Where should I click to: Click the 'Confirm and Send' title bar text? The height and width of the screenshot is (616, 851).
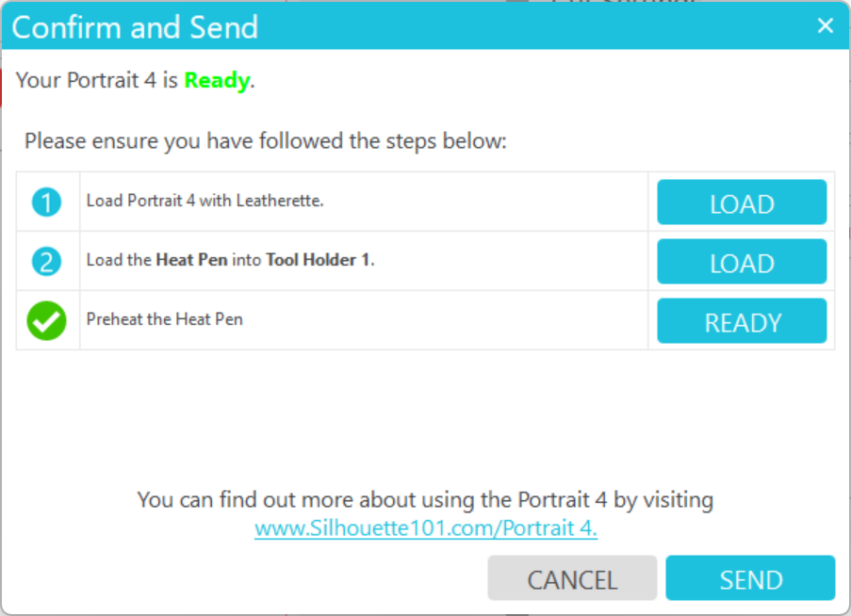[x=135, y=27]
